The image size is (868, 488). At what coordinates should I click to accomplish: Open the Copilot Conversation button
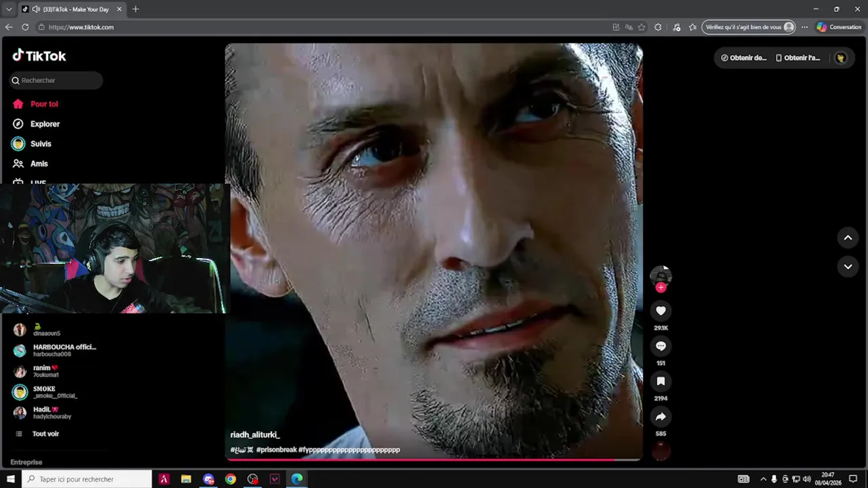[x=839, y=27]
